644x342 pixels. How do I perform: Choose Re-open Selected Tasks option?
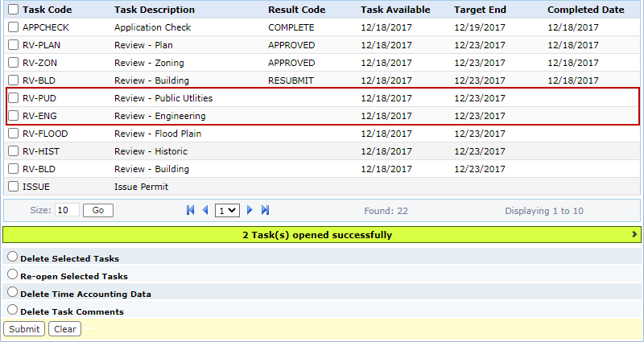[x=12, y=275]
